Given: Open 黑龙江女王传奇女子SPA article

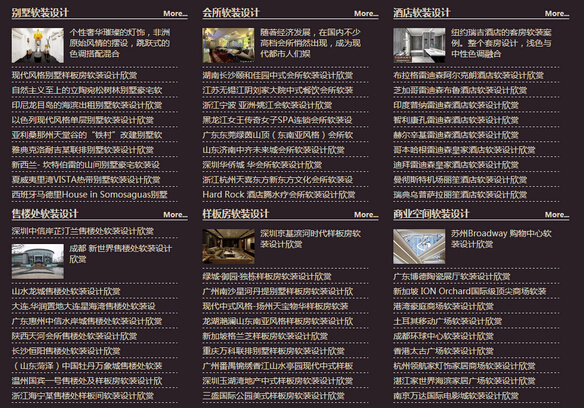Looking at the screenshot, I should point(277,120).
